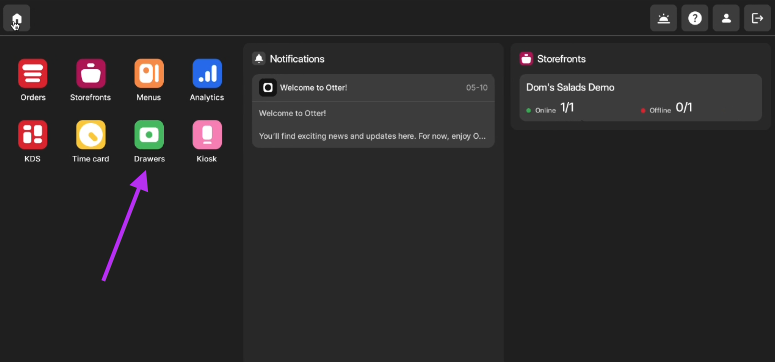Open the Dom's Salads Demo storefront card
Viewport: 775px width, 362px height.
[x=640, y=97]
